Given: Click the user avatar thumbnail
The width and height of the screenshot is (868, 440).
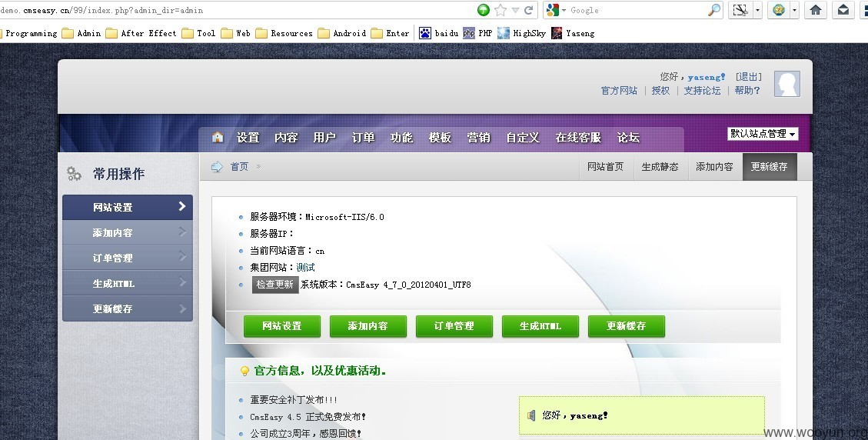Looking at the screenshot, I should point(787,84).
